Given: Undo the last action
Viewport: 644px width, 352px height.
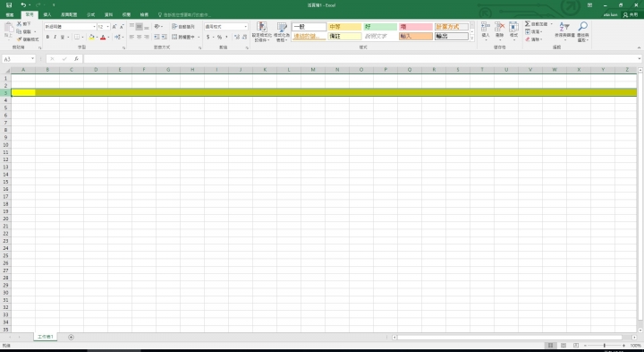Looking at the screenshot, I should click(x=23, y=5).
